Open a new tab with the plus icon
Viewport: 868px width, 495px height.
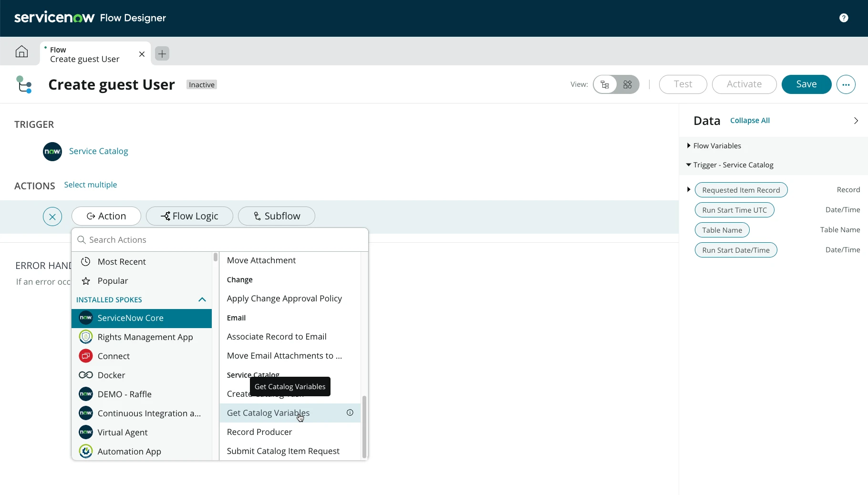click(x=162, y=54)
